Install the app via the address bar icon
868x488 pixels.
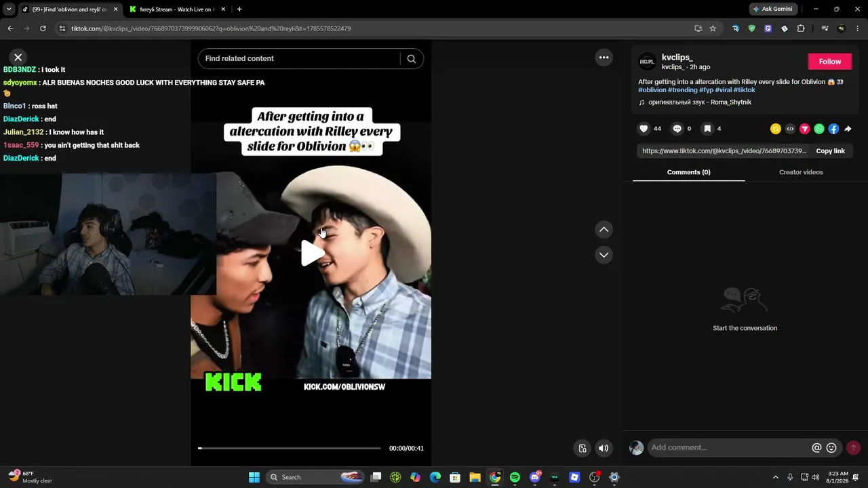698,28
